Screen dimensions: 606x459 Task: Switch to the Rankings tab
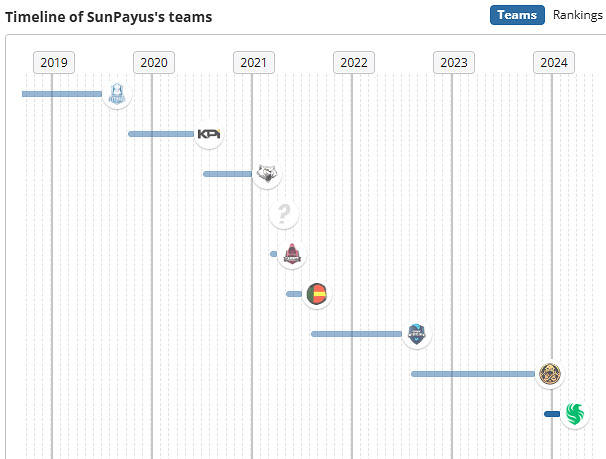[578, 15]
